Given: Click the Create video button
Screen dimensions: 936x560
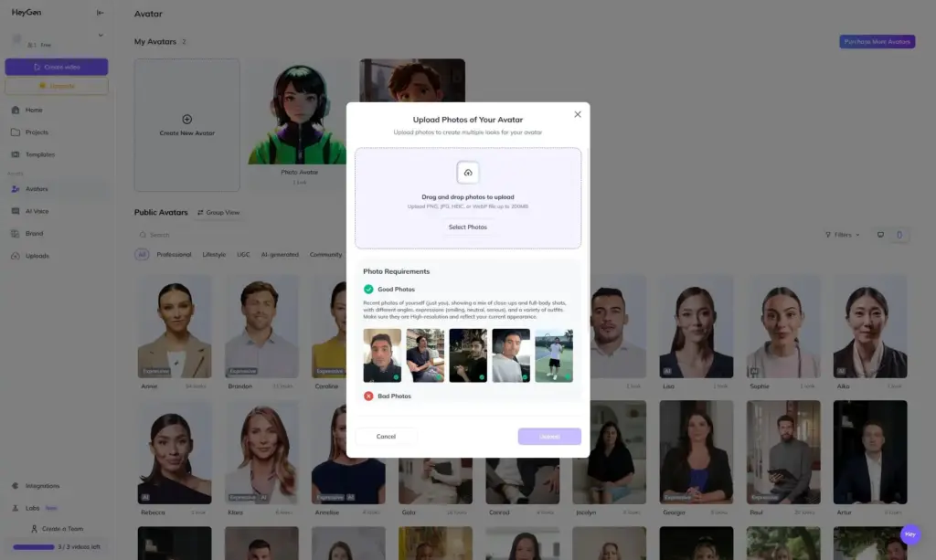Looking at the screenshot, I should [57, 67].
